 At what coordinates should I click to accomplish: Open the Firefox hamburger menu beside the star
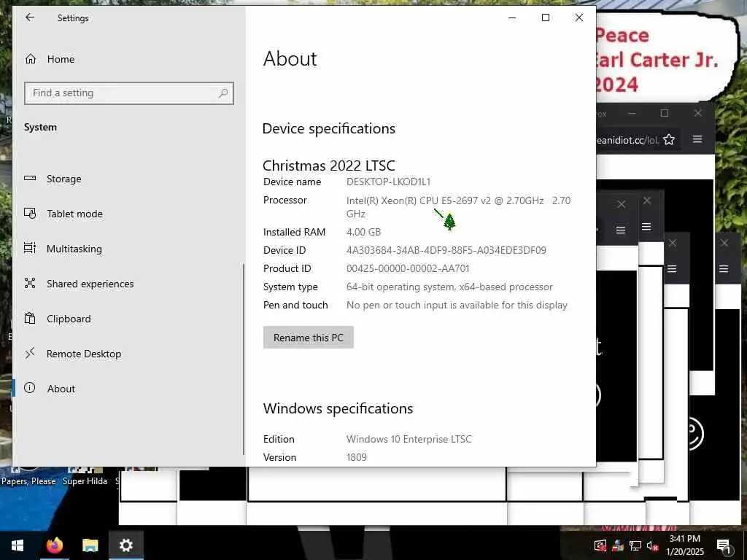coord(697,139)
